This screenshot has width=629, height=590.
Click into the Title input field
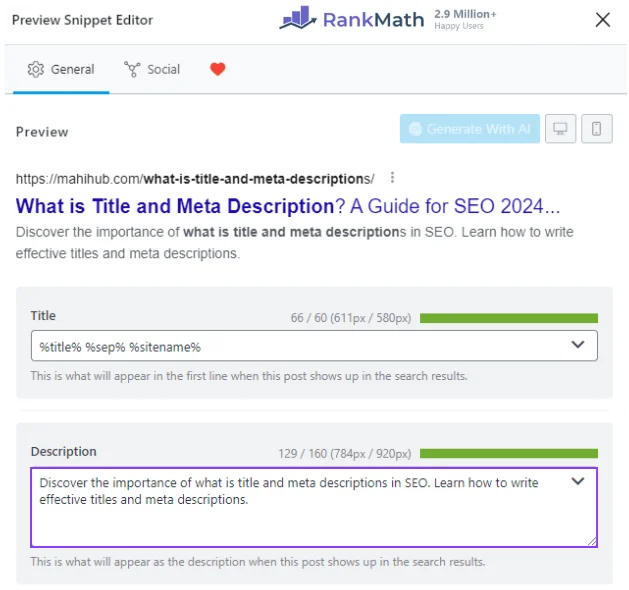pos(314,346)
